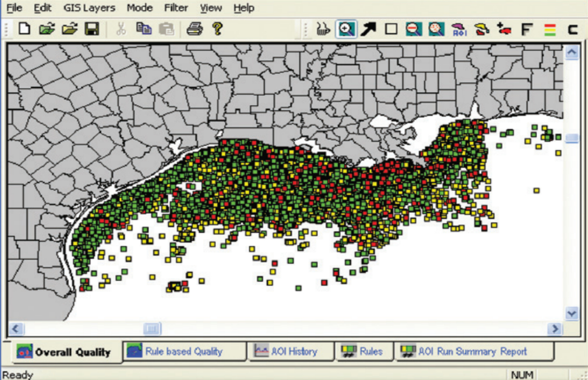Open the AOI History tab
Viewport: 588px width, 380px height.
tap(291, 351)
